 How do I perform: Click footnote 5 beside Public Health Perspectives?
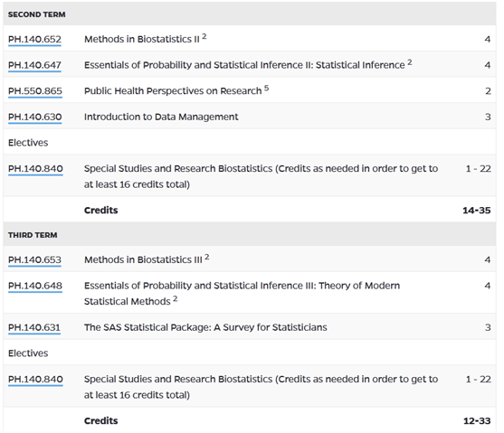[x=266, y=88]
